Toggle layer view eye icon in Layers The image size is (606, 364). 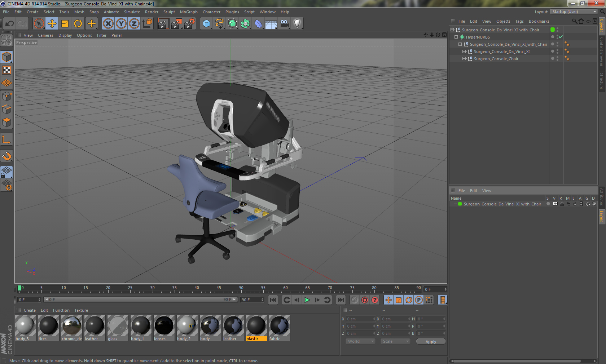tap(555, 204)
